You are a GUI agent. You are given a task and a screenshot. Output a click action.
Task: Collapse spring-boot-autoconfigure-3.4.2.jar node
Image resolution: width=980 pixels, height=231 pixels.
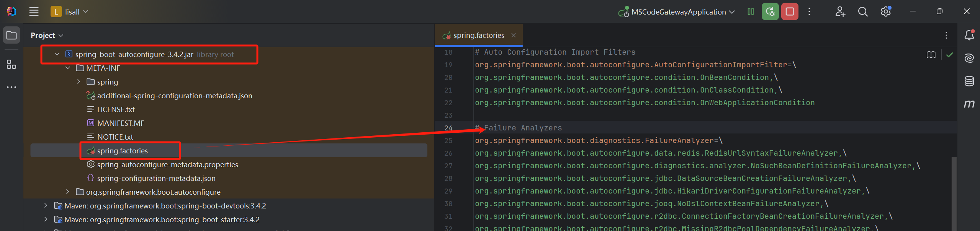(57, 54)
